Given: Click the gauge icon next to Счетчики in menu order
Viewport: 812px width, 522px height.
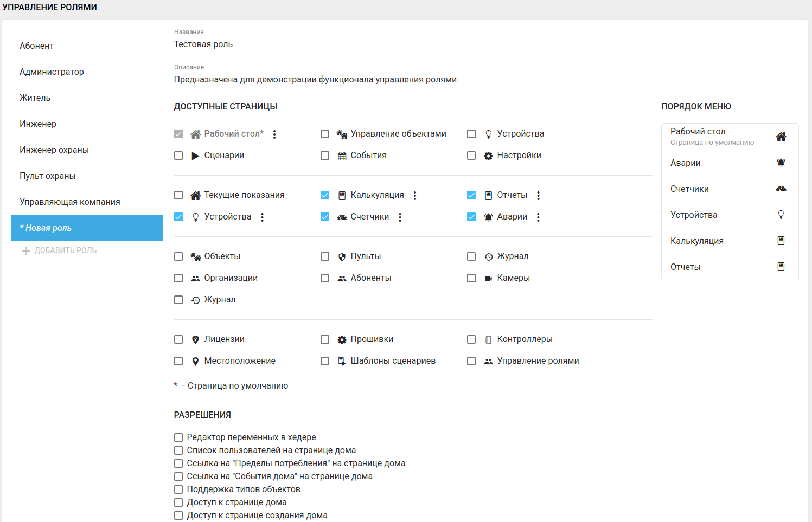Looking at the screenshot, I should (x=781, y=189).
